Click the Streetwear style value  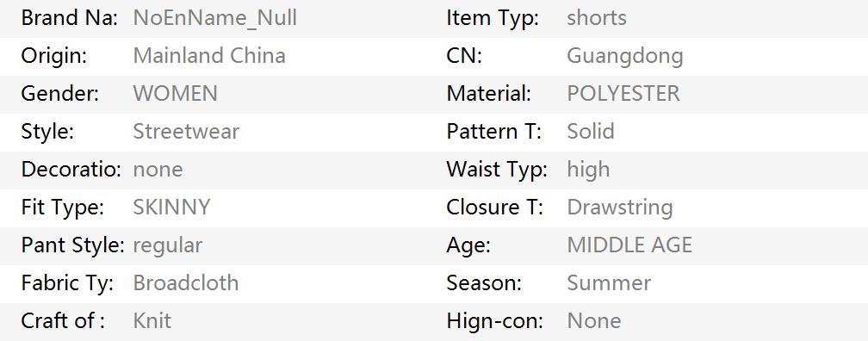186,132
